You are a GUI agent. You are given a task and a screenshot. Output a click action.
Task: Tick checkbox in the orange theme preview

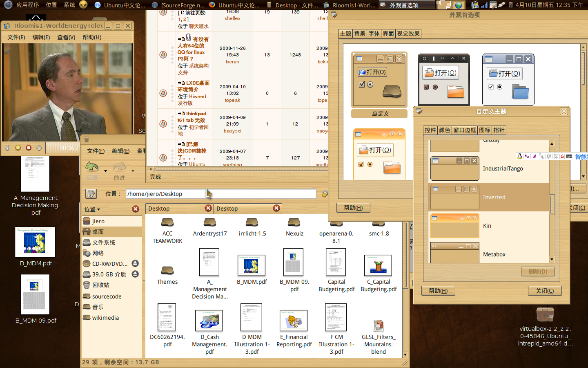click(x=361, y=164)
